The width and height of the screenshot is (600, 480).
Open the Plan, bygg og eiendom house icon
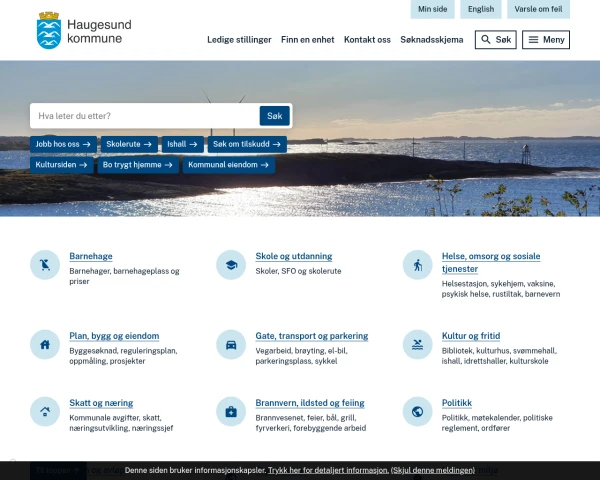(x=45, y=344)
